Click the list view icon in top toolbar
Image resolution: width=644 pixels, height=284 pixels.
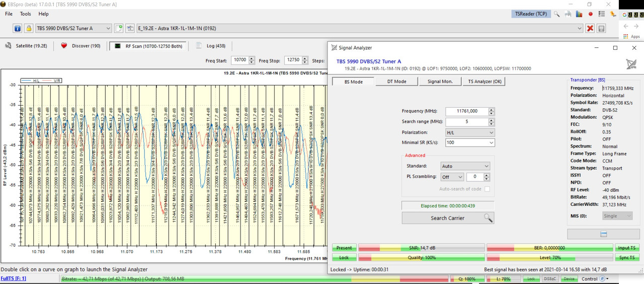click(x=601, y=14)
